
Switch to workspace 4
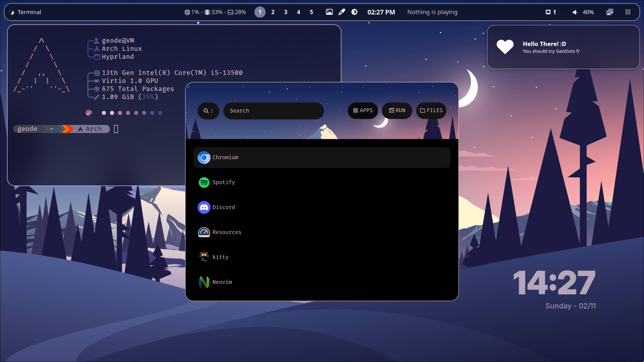[299, 12]
